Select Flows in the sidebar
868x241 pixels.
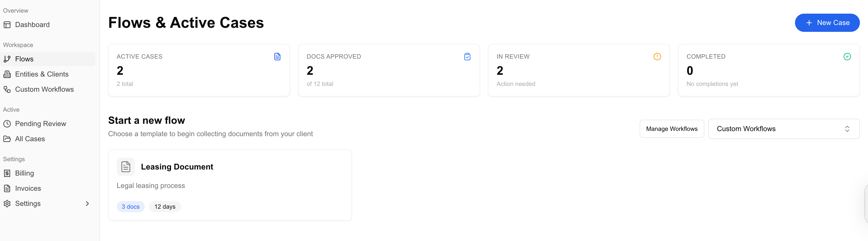click(x=48, y=59)
